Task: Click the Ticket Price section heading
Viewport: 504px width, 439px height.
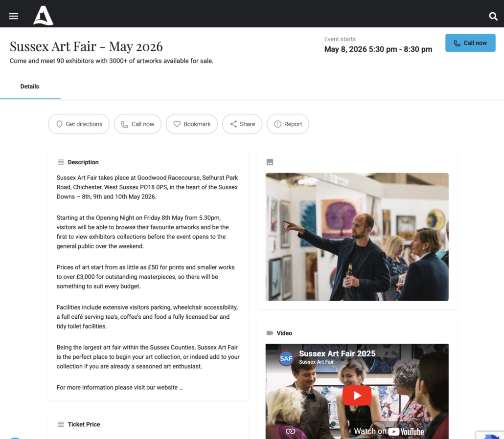Action: (84, 424)
